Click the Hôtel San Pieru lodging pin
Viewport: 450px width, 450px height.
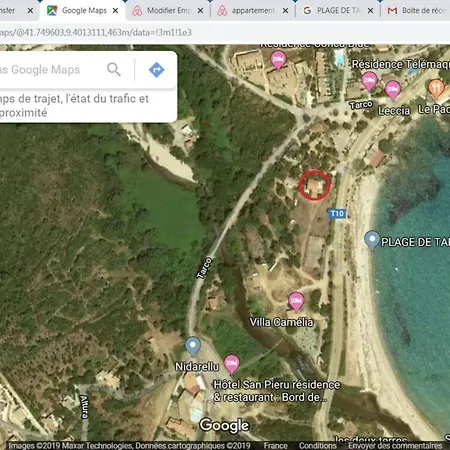click(x=232, y=364)
